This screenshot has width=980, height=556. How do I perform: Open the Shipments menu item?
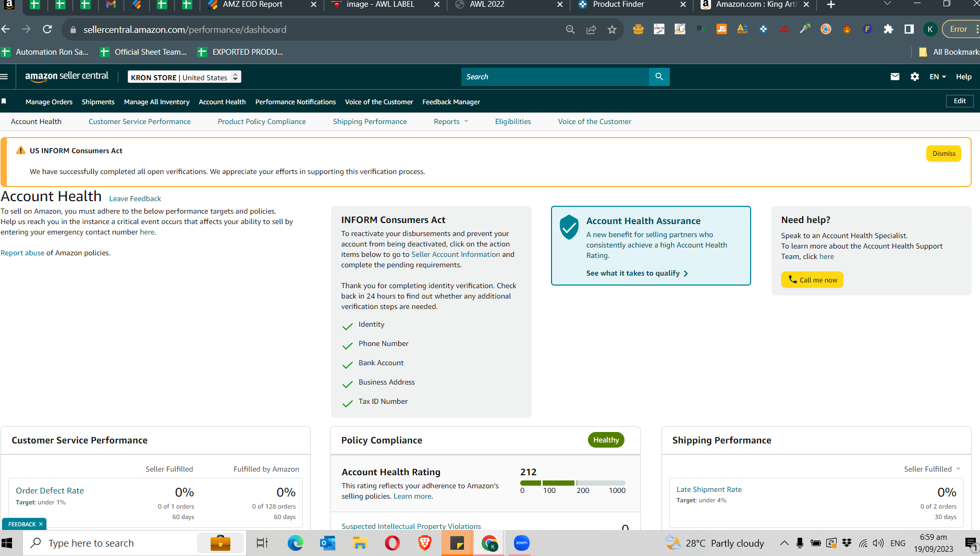tap(98, 102)
